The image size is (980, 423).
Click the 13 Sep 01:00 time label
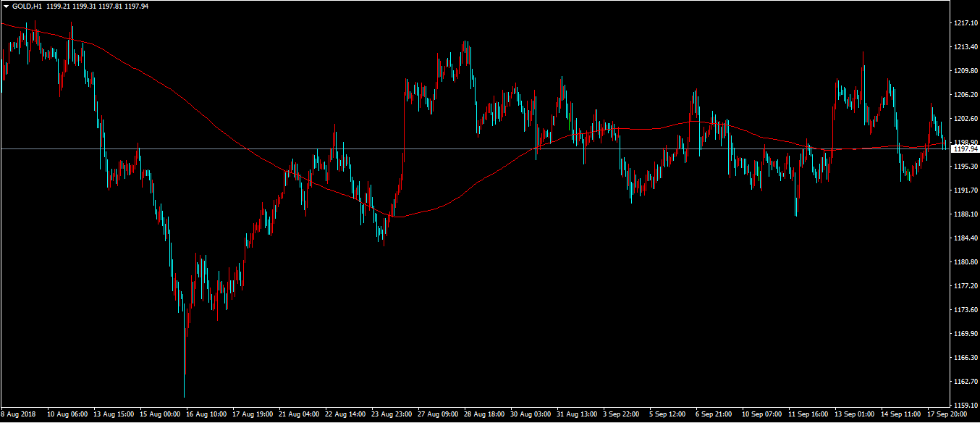855,415
